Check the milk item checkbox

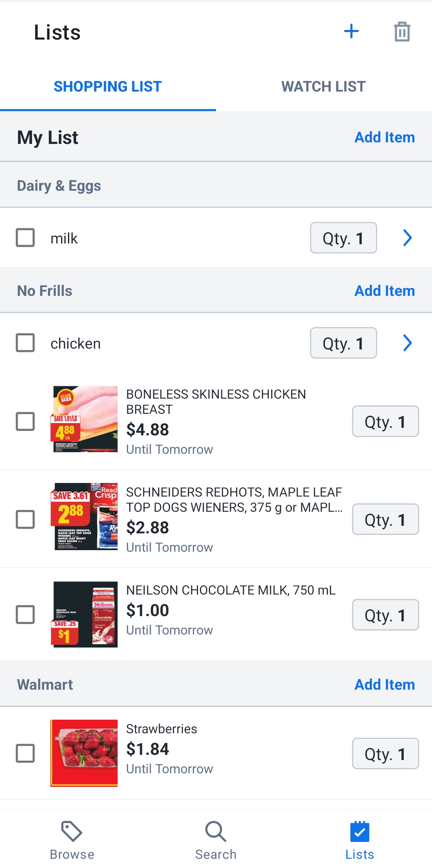(25, 237)
